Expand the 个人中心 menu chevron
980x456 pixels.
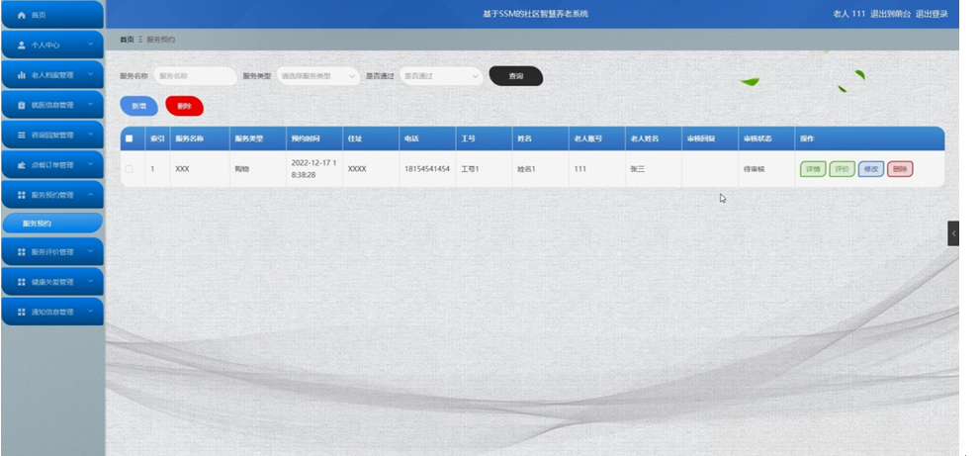(x=91, y=46)
